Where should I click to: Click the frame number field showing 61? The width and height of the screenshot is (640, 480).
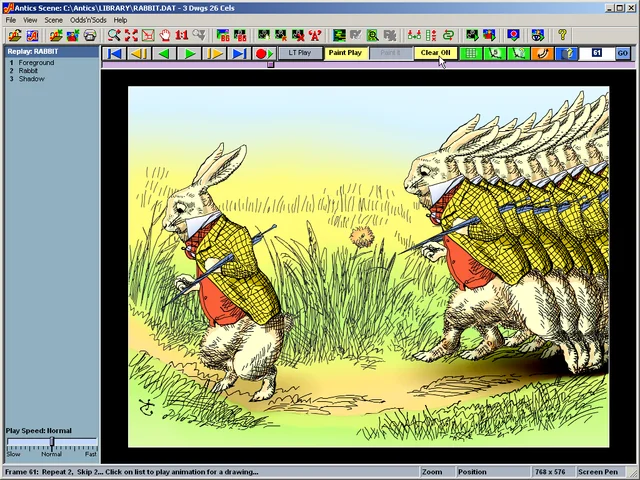pyautogui.click(x=597, y=53)
